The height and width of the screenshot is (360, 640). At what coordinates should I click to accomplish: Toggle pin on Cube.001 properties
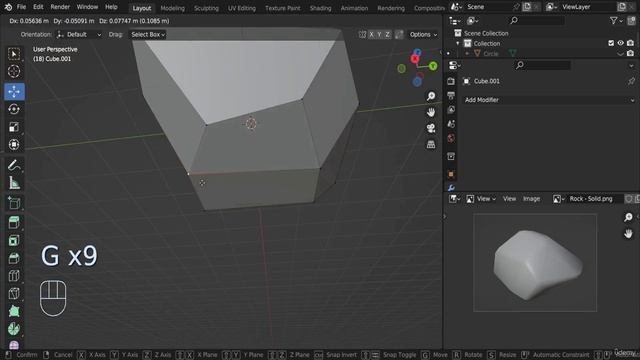[x=631, y=81]
